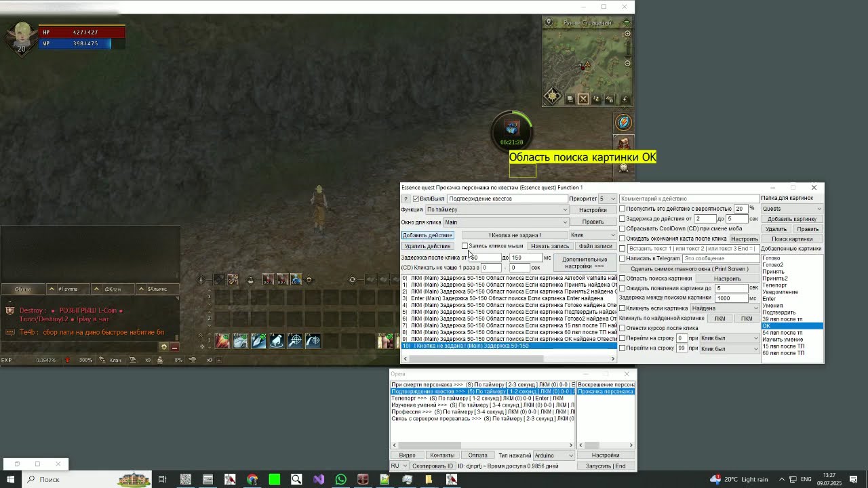Use the F2 skill icon in the hotbar
This screenshot has width=868, height=488.
pyautogui.click(x=240, y=341)
